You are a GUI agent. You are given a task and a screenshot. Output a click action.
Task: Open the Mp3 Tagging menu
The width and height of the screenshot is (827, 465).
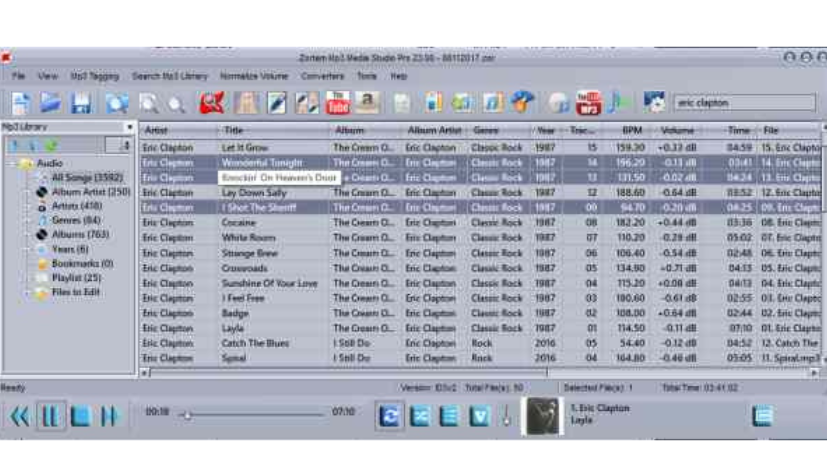click(94, 76)
